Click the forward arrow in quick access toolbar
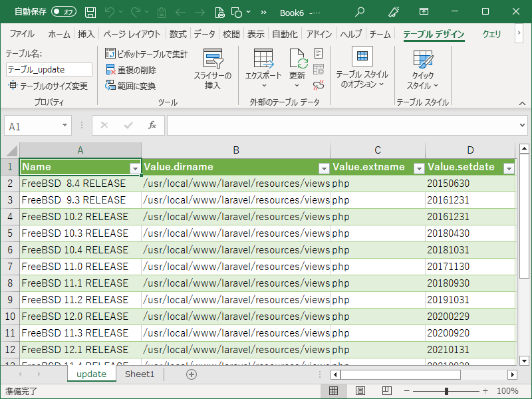Screen dimensions: 532x399 (x=200, y=13)
